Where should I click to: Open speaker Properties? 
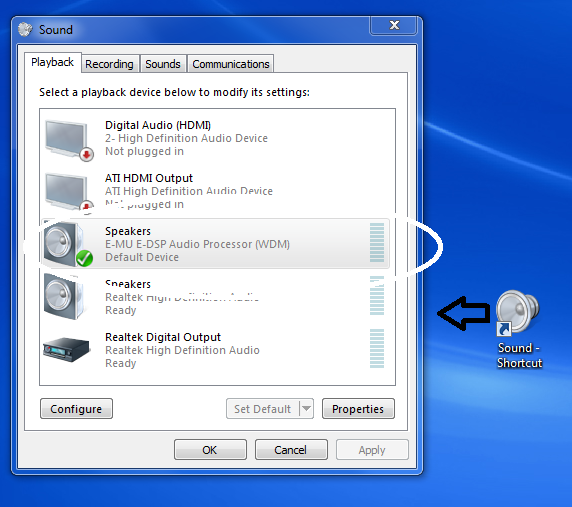[x=358, y=409]
